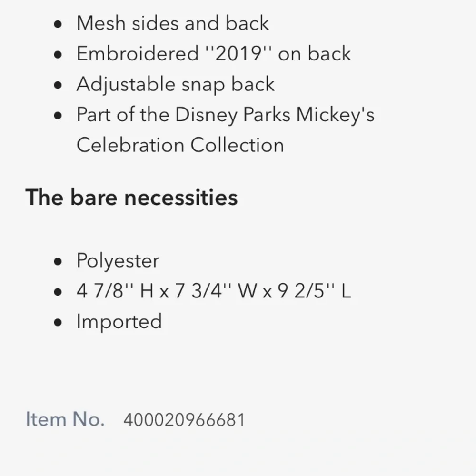476x476 pixels.
Task: Select the 'Adjustable snap back' bullet text
Action: tap(176, 84)
